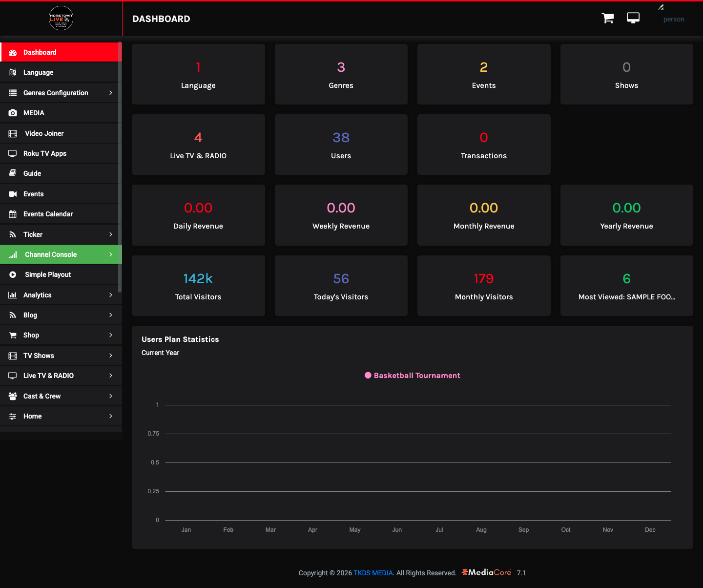Viewport: 703px width, 588px height.
Task: Click the Blog RSS icon
Action: (13, 315)
